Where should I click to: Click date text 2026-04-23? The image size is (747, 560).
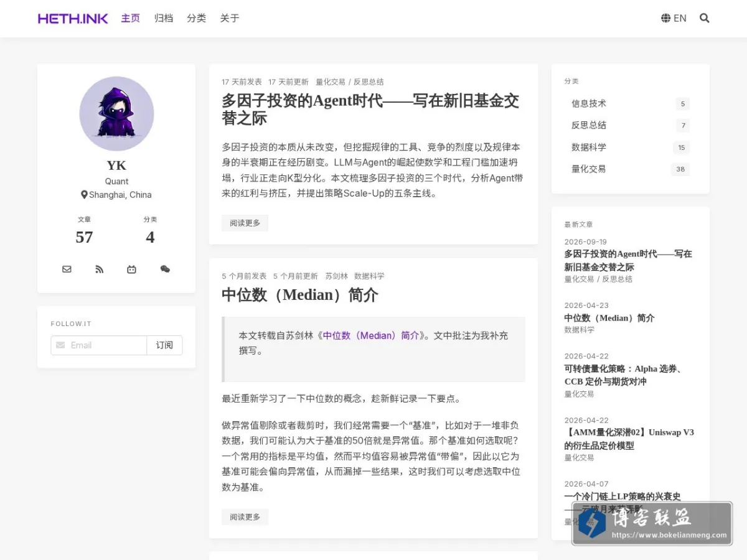(x=586, y=306)
